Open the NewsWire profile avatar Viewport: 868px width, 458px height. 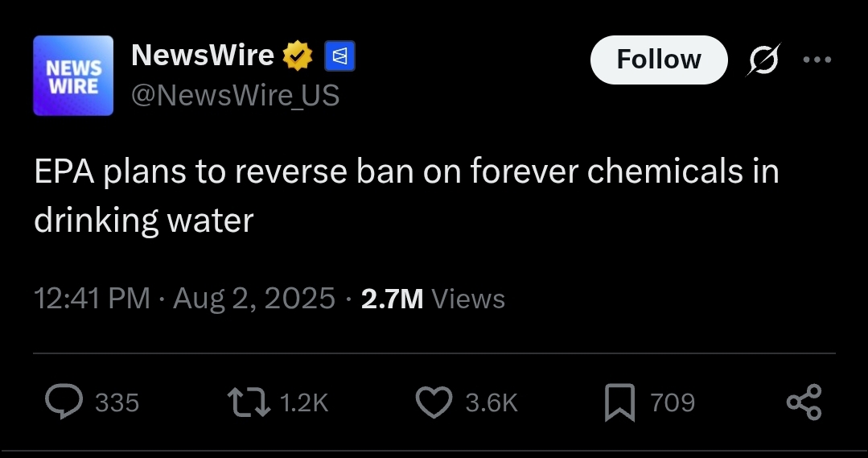pos(73,76)
